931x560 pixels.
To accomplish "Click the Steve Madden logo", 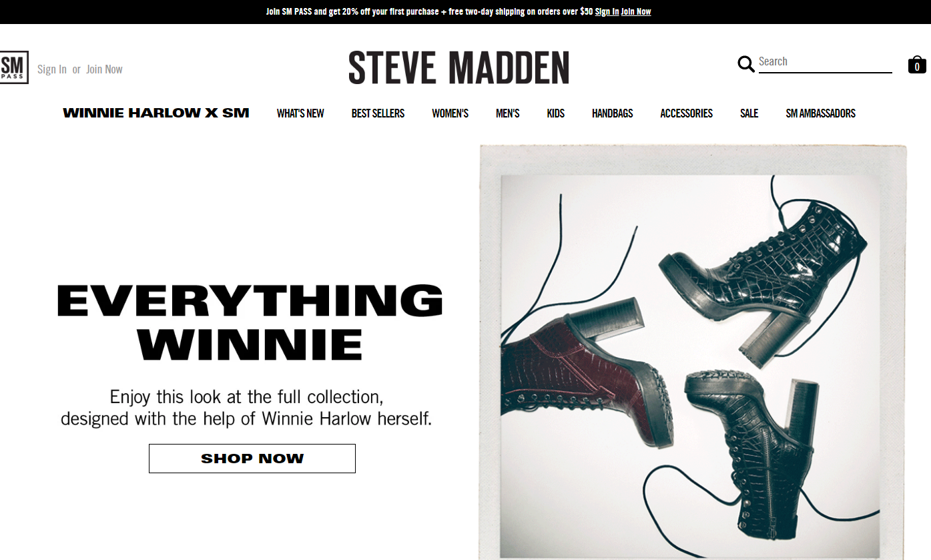I will (458, 67).
